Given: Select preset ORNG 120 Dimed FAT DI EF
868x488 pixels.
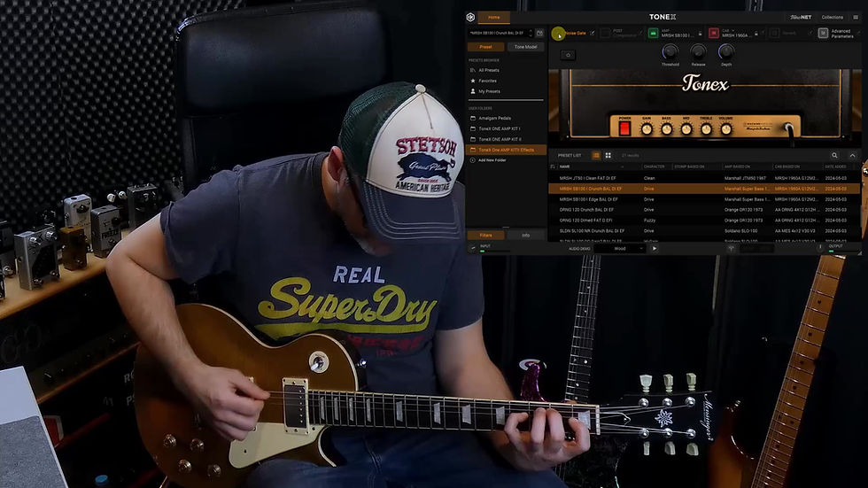Looking at the screenshot, I should 704,221.
